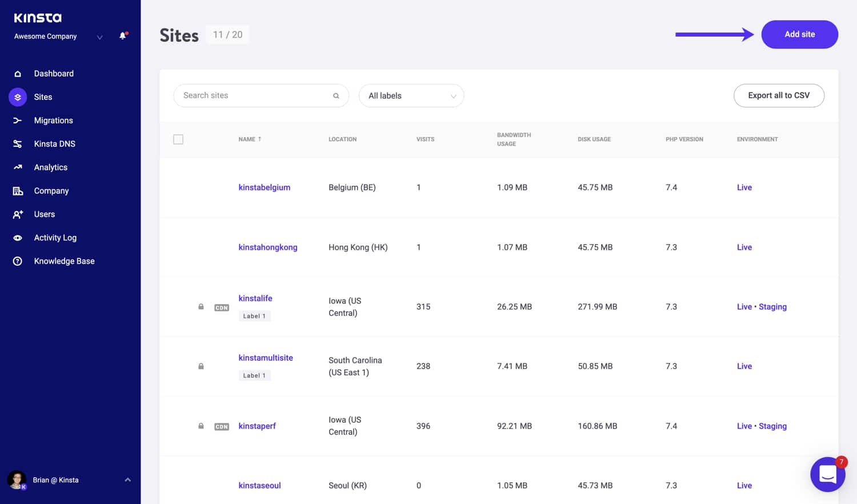The width and height of the screenshot is (857, 504).
Task: Click the Company building icon
Action: point(18,190)
